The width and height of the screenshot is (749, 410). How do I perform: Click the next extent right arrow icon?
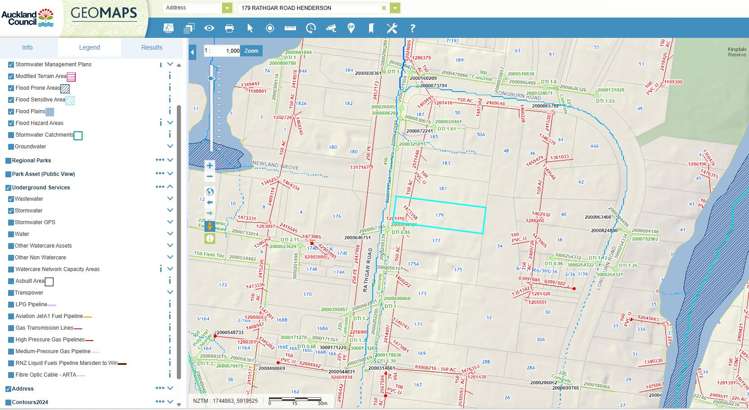click(209, 213)
